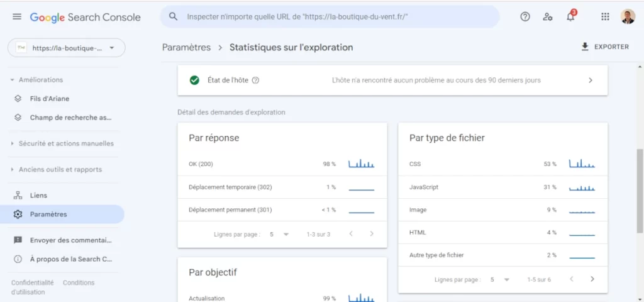The width and height of the screenshot is (644, 302).
Task: Click the URL inspection search field
Action: click(x=330, y=17)
